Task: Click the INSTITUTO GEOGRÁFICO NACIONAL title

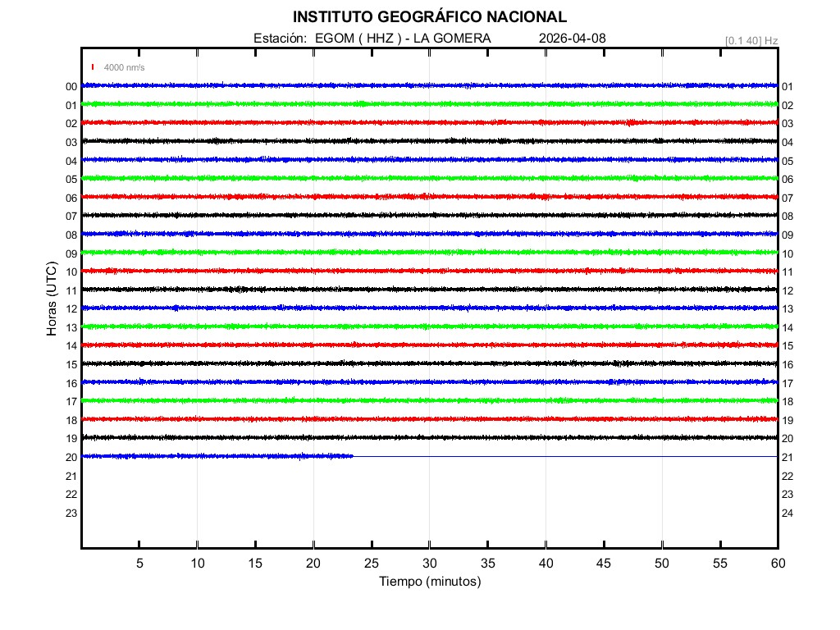Action: click(x=429, y=16)
